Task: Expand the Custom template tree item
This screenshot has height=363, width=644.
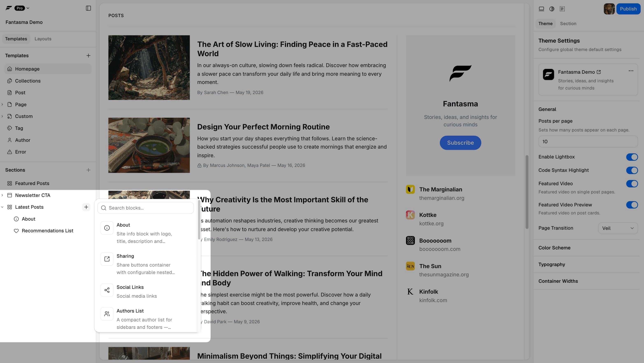Action: pos(2,116)
